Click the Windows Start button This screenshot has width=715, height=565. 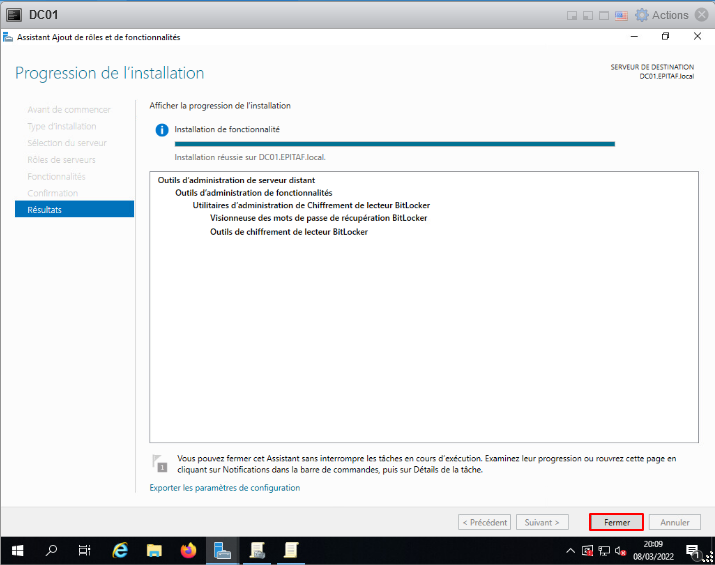click(17, 550)
